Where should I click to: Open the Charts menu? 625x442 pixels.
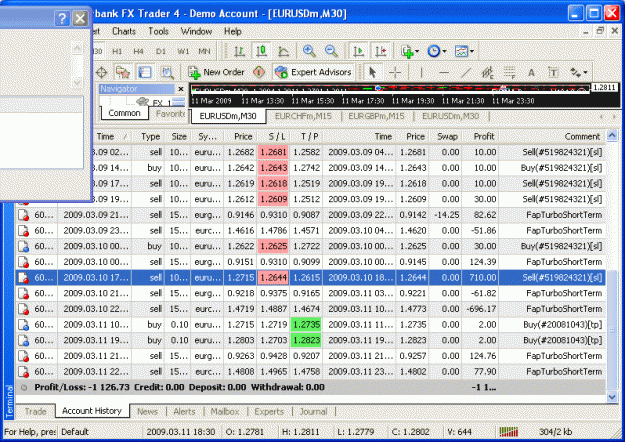click(124, 31)
